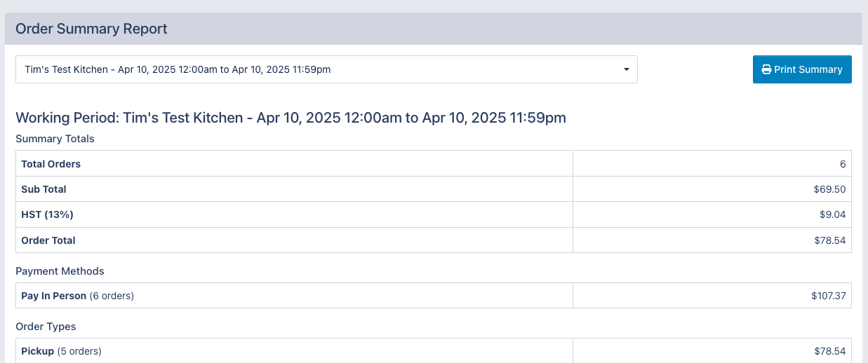The width and height of the screenshot is (868, 363).
Task: Select the Pay In Person row label
Action: tap(53, 296)
